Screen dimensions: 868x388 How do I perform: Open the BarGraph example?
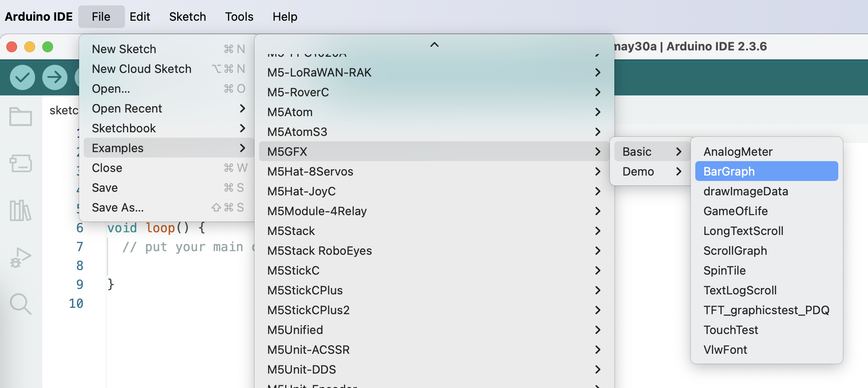click(x=767, y=171)
